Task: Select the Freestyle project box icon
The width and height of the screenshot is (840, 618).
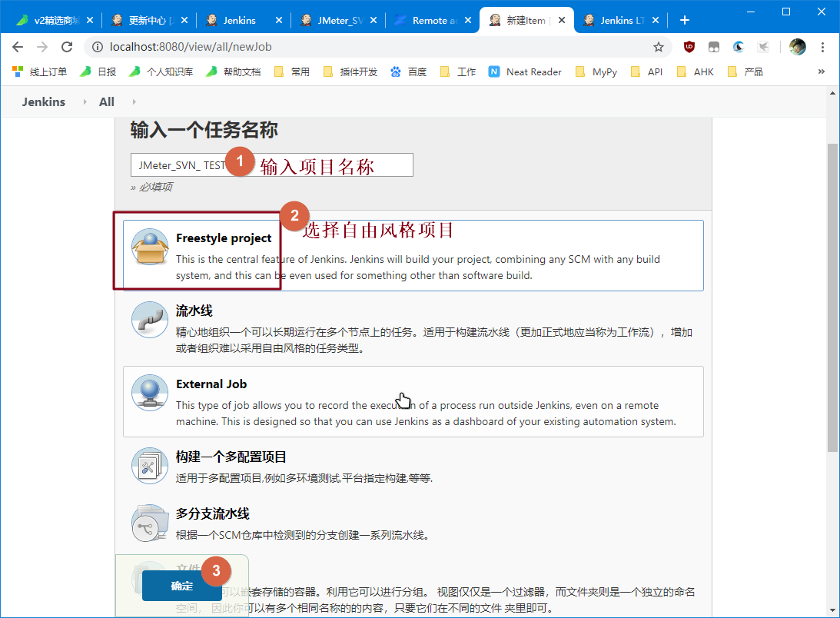Action: tap(150, 247)
